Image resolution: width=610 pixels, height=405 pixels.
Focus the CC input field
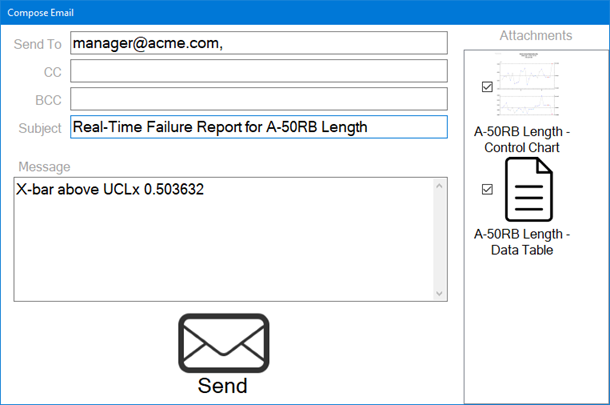click(258, 71)
